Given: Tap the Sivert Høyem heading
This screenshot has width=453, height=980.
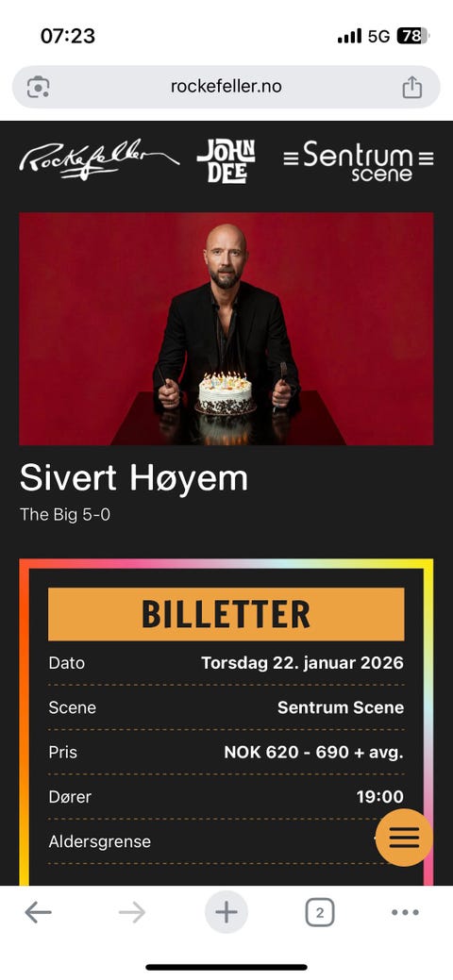Looking at the screenshot, I should coord(134,478).
